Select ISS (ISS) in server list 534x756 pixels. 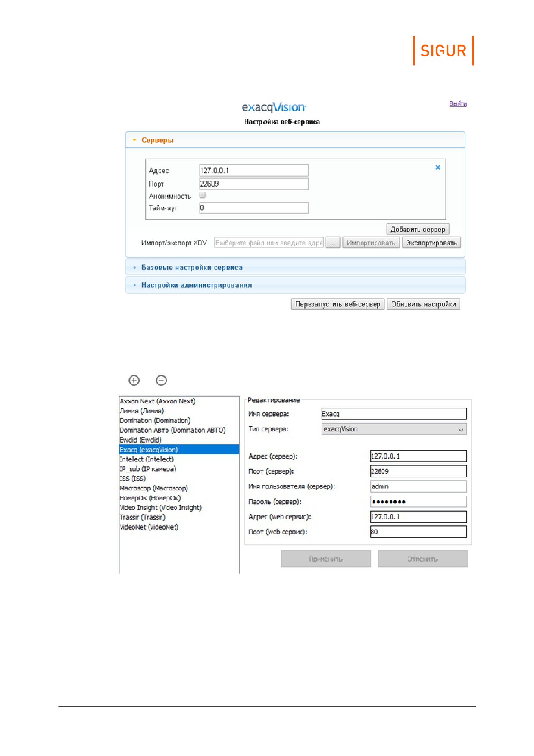tap(179, 479)
